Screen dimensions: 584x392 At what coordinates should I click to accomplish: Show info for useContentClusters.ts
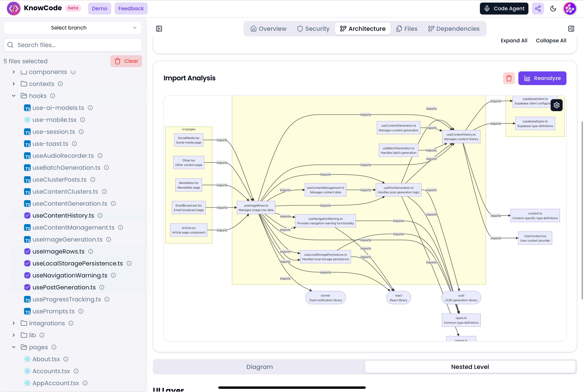point(104,192)
